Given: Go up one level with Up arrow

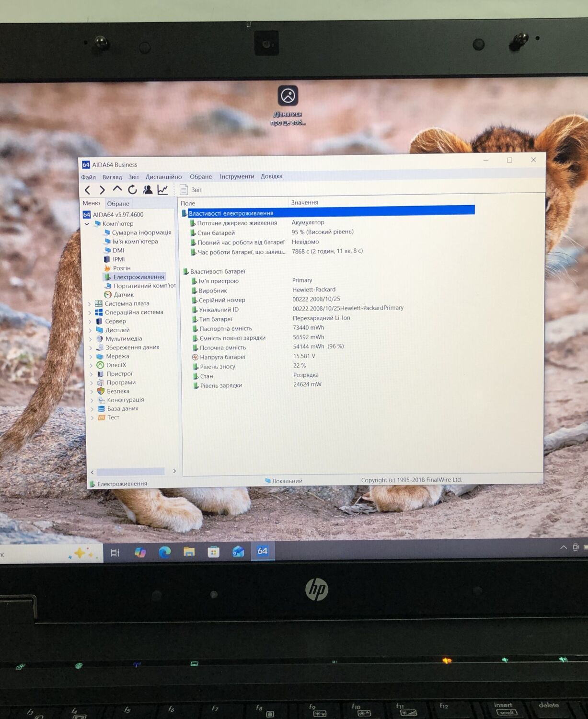Looking at the screenshot, I should [117, 190].
